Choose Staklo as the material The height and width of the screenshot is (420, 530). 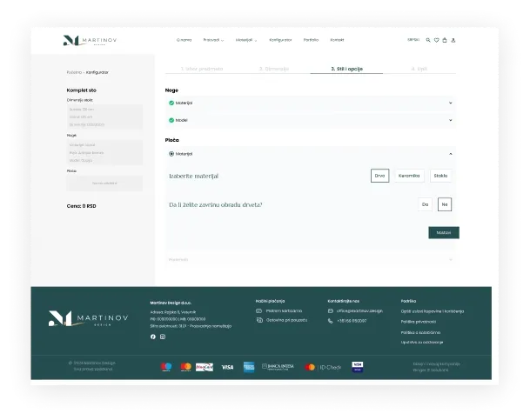[440, 176]
